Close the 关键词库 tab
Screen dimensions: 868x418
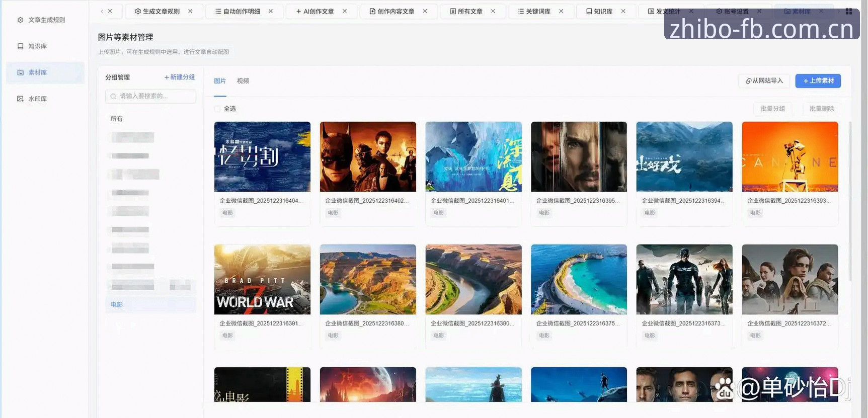coord(561,11)
